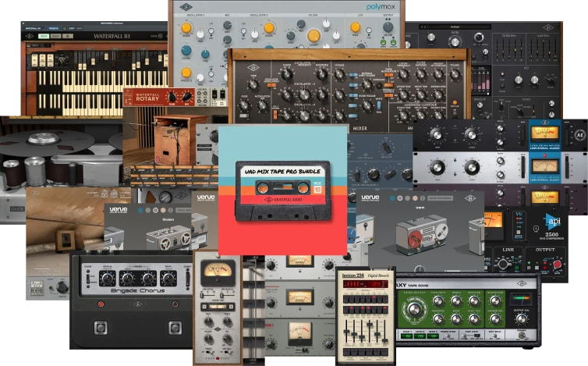The image size is (588, 366).
Task: Click the WATERFALL B3 title text
Action: [x=112, y=37]
